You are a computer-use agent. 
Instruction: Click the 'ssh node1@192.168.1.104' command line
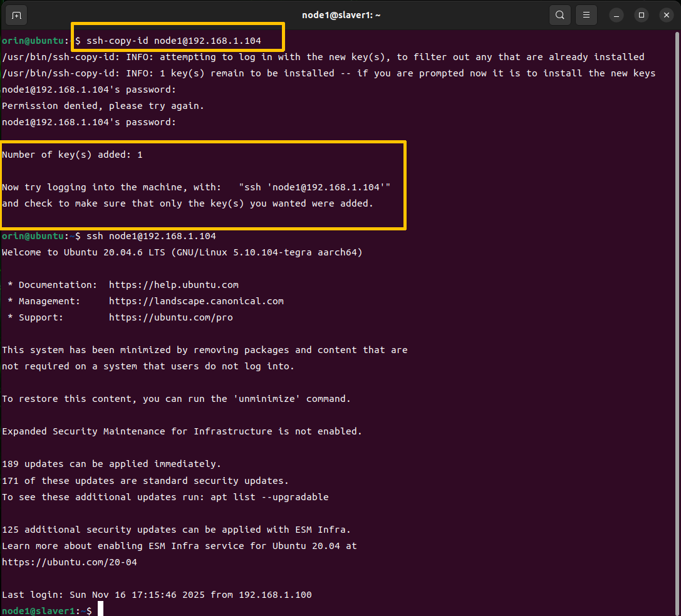[x=151, y=236]
